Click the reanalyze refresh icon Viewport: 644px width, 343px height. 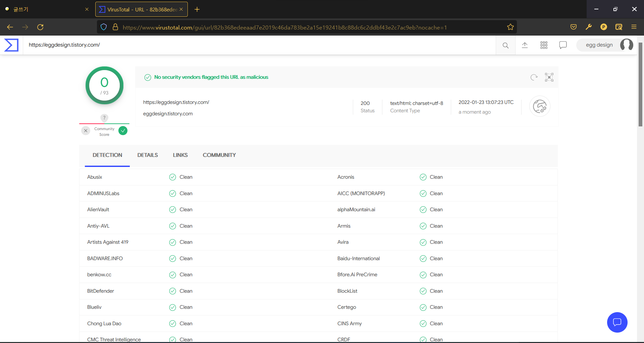(534, 77)
